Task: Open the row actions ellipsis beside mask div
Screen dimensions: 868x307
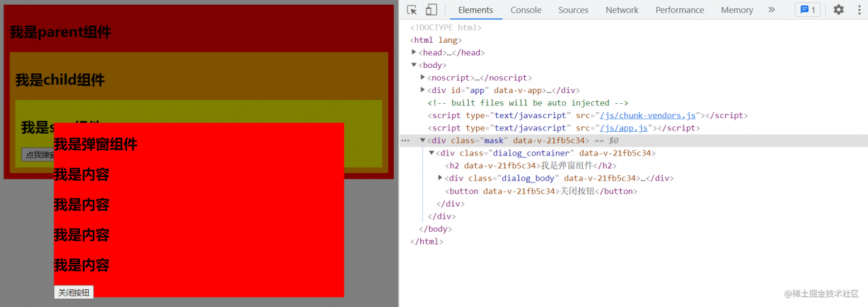Action: click(x=406, y=141)
